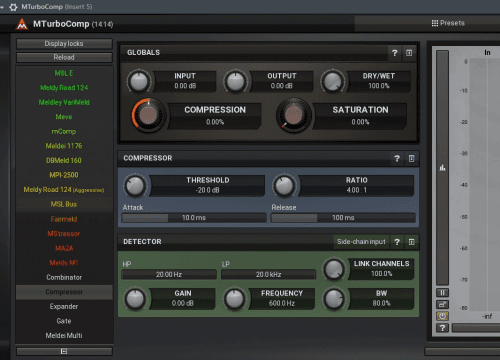Click Globals panel presets icon

tap(409, 53)
